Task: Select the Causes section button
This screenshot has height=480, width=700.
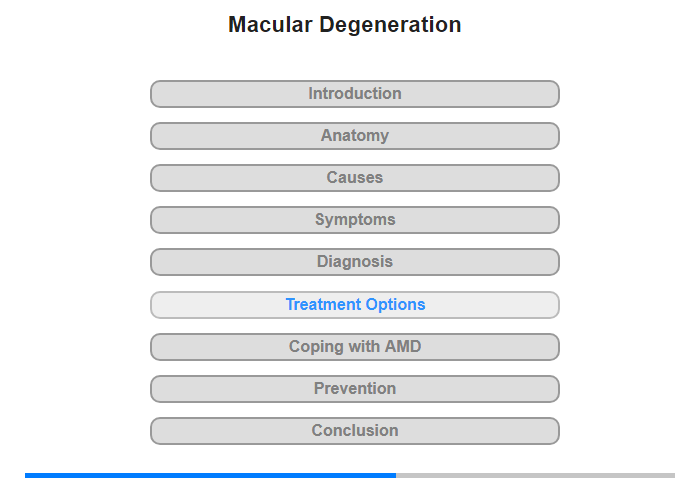Action: (354, 178)
